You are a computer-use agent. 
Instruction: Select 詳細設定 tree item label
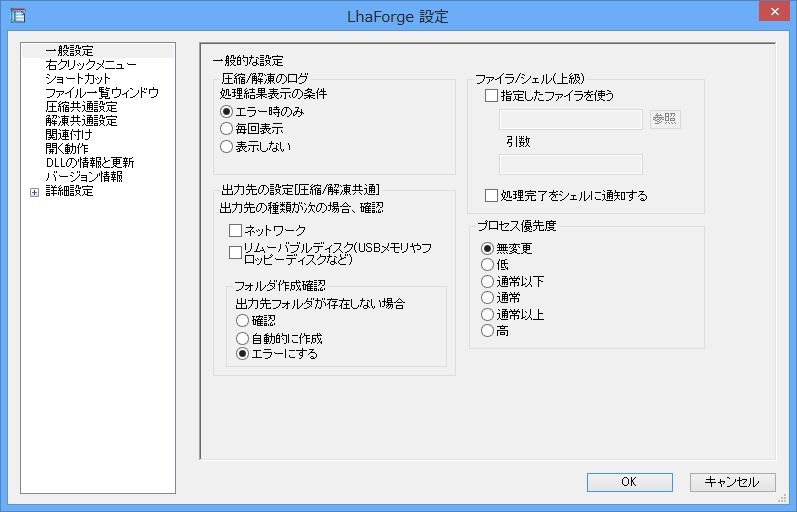69,191
